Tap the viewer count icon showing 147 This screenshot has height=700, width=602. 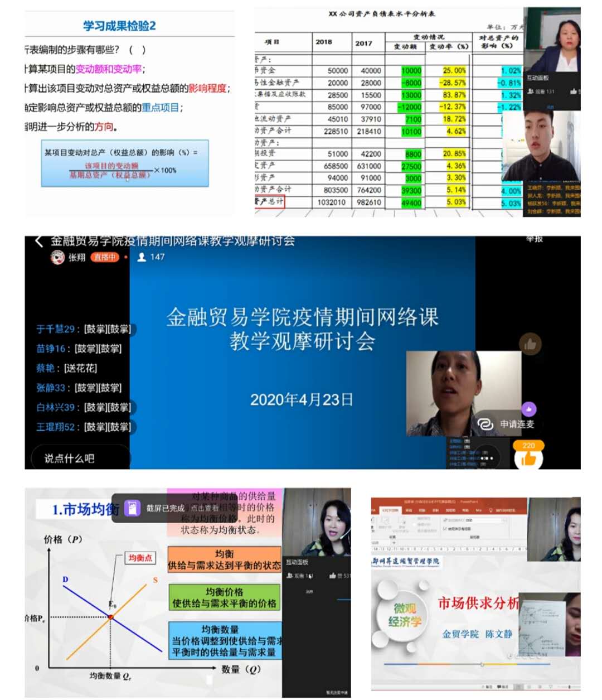[x=142, y=257]
